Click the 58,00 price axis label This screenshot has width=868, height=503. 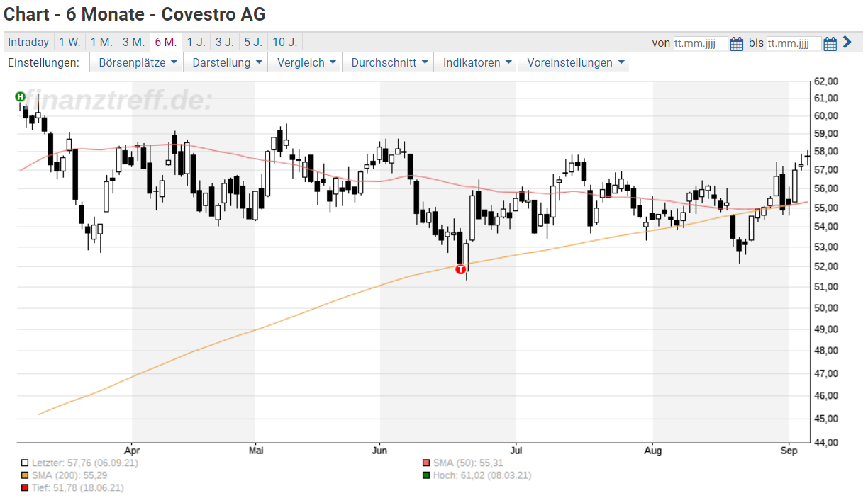coord(826,151)
